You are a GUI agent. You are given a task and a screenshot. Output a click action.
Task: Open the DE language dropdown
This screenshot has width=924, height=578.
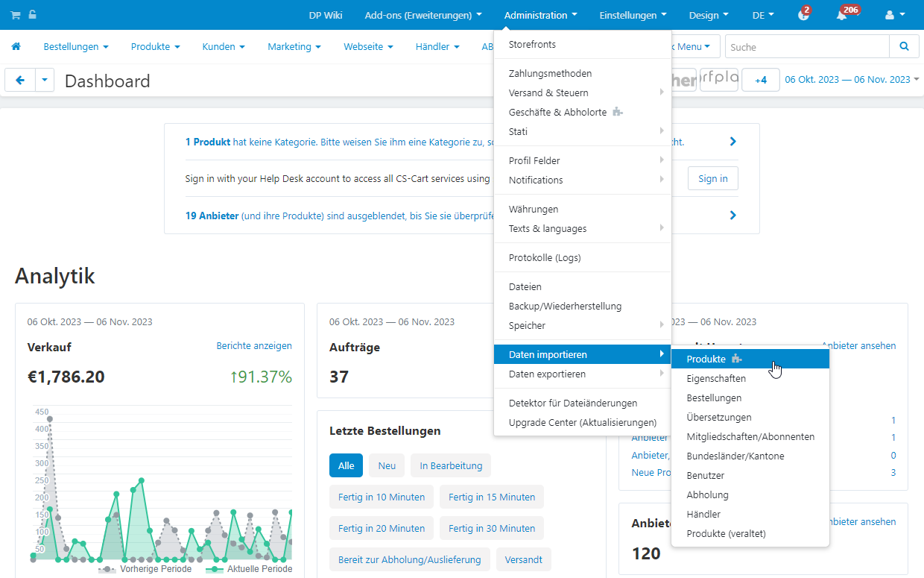coord(763,15)
